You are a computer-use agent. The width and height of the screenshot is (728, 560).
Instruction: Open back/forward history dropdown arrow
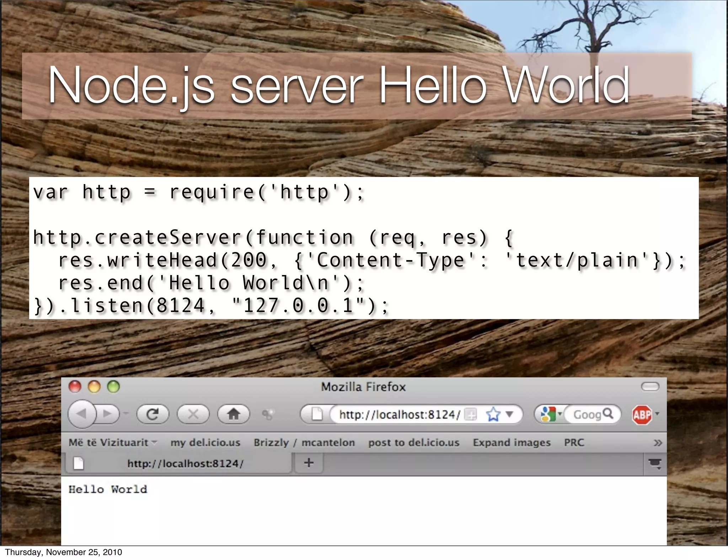125,414
